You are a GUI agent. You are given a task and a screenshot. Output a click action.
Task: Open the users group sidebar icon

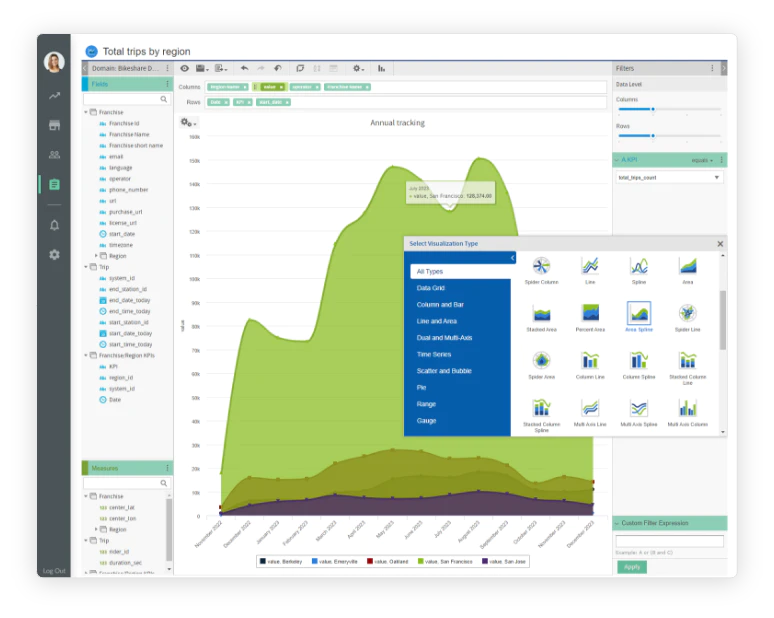pos(54,155)
